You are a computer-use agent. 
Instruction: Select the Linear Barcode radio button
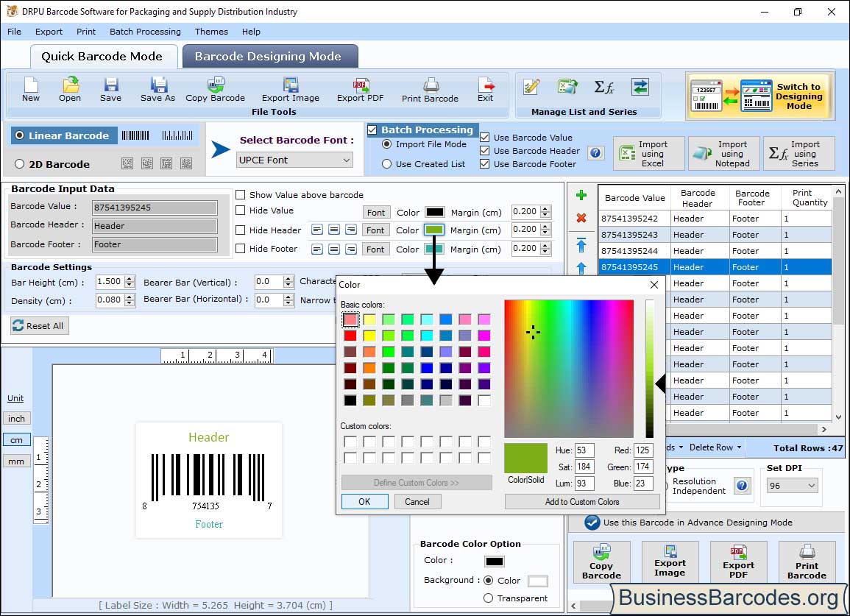coord(20,135)
